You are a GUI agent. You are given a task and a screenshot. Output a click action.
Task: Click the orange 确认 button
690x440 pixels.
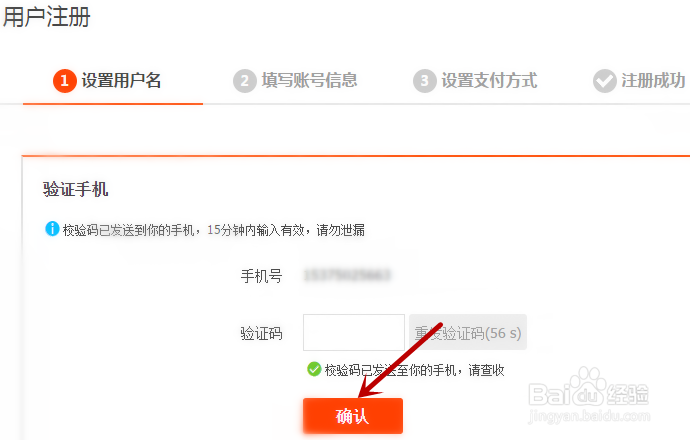click(x=353, y=416)
